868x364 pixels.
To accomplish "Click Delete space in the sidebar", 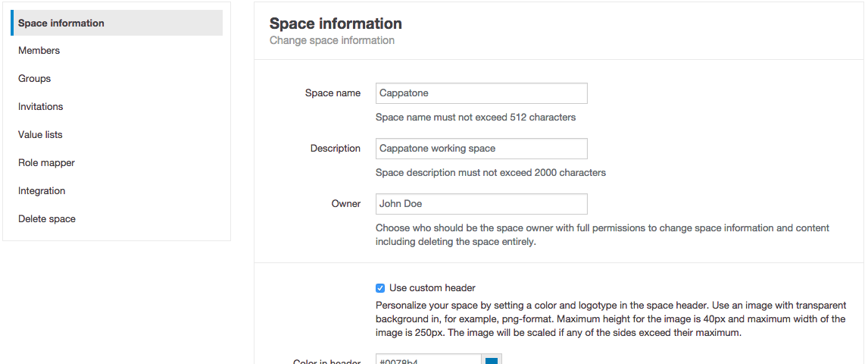I will 47,219.
